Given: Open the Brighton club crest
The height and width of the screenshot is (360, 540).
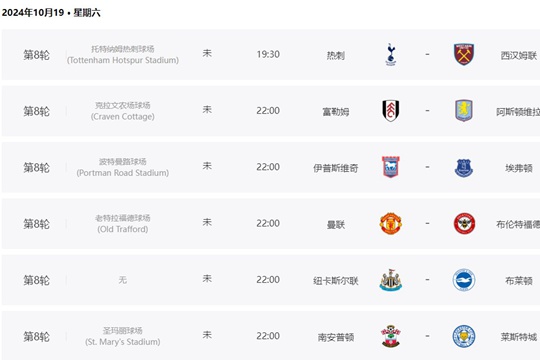Looking at the screenshot, I should click(x=464, y=280).
